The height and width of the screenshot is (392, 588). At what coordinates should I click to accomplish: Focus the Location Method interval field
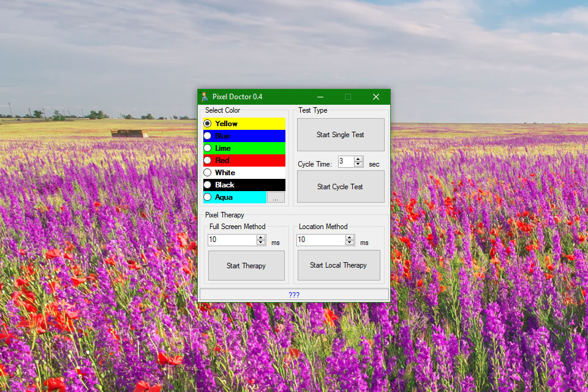[322, 240]
